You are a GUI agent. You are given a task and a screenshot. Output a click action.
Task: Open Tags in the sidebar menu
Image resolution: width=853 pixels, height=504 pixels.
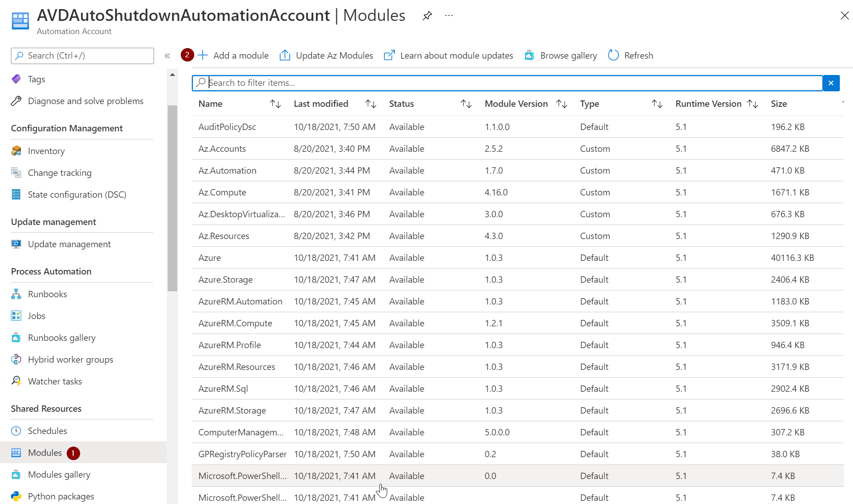tap(36, 79)
